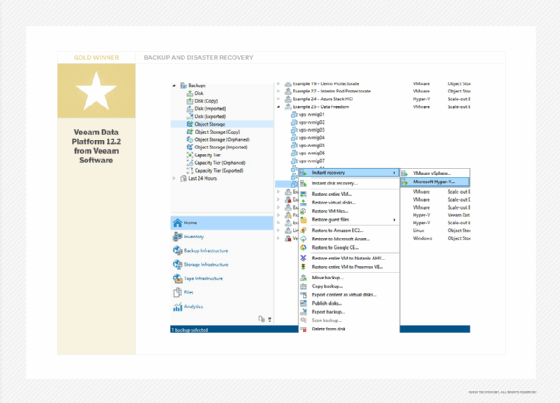Expand the Example 22 backup job
Screen dimensions: 560x403
(278, 91)
